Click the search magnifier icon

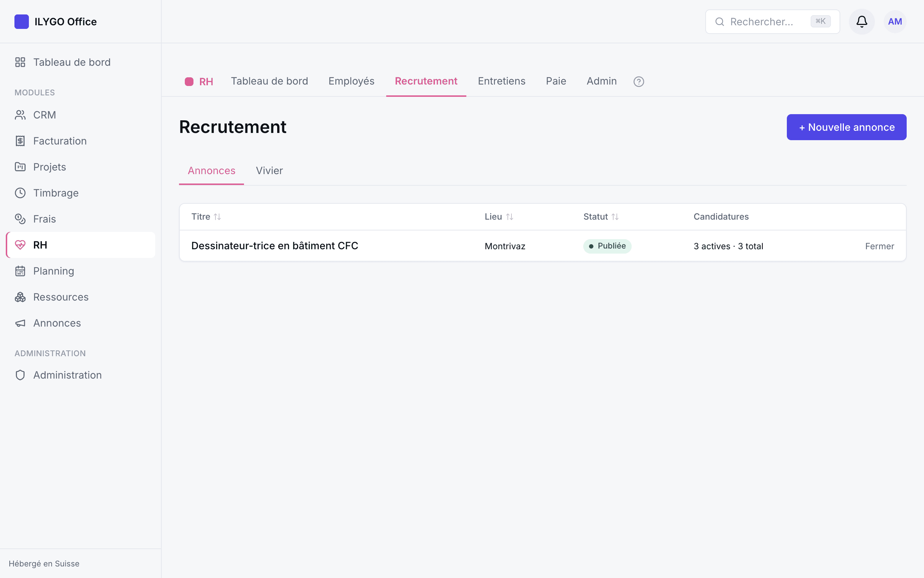[x=719, y=22]
